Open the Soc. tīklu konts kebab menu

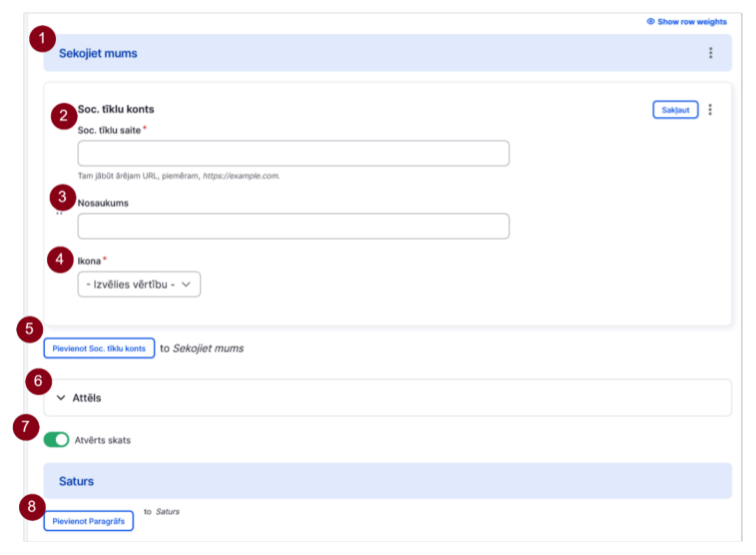click(710, 110)
